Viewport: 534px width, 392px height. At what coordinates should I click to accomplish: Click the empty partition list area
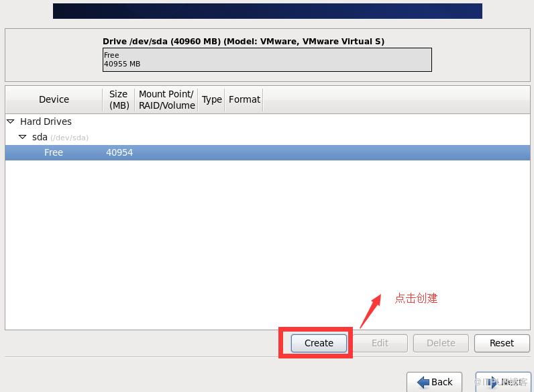[x=268, y=244]
